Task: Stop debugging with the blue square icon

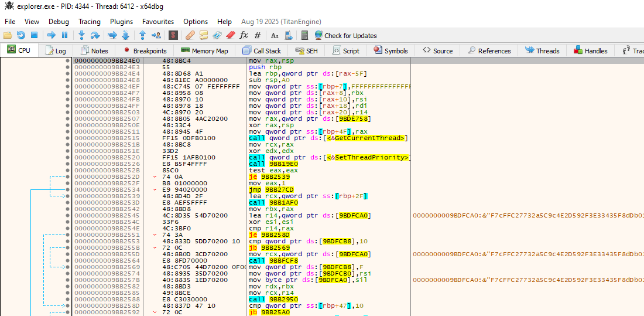Action: [35, 35]
